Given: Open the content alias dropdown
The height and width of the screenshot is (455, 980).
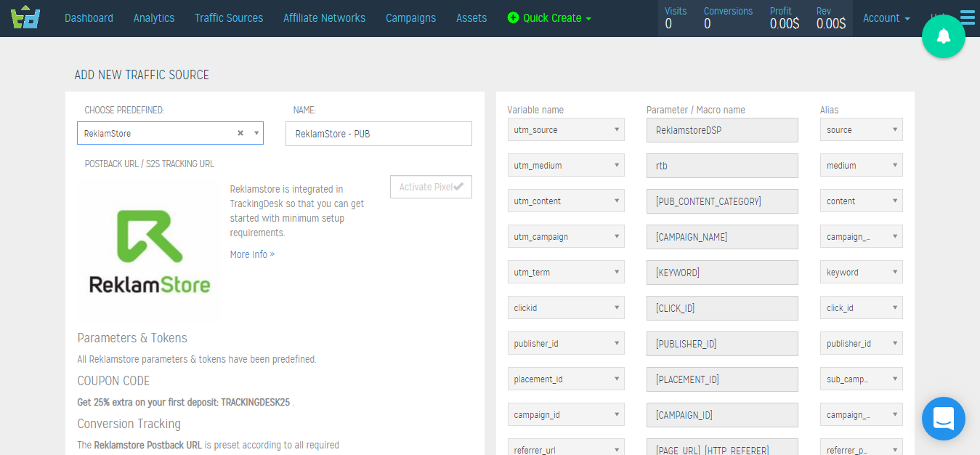Looking at the screenshot, I should (x=862, y=201).
